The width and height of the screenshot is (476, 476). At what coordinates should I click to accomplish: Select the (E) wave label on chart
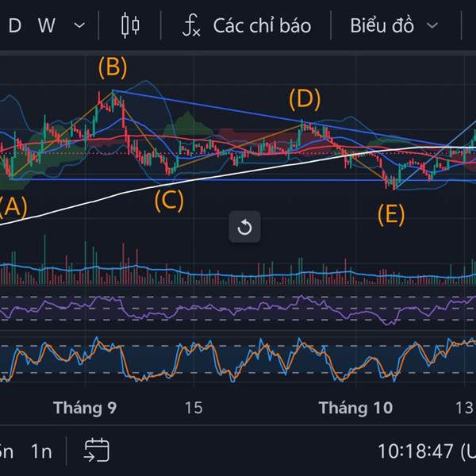(x=390, y=214)
